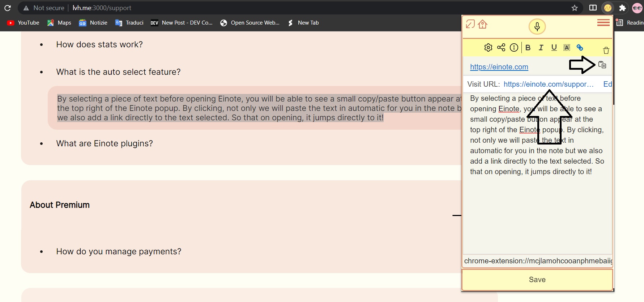
Task: Click the copy/paste clipboard icon
Action: point(602,65)
